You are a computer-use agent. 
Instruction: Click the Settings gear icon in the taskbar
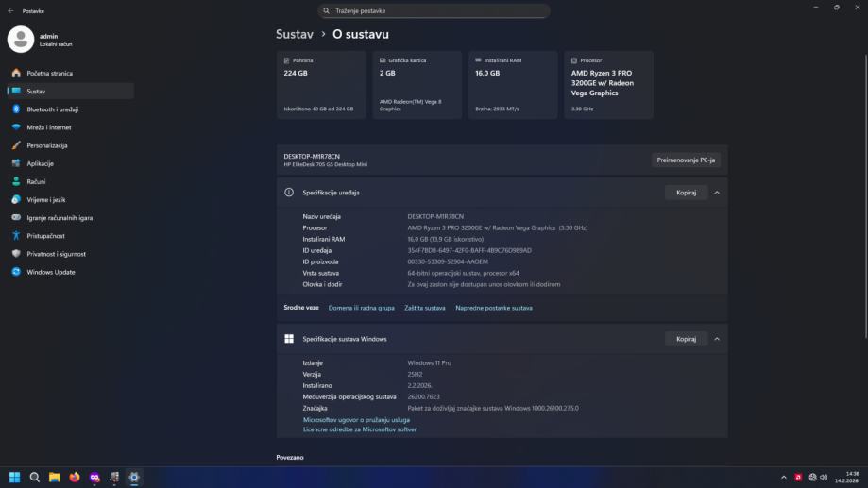pyautogui.click(x=134, y=478)
